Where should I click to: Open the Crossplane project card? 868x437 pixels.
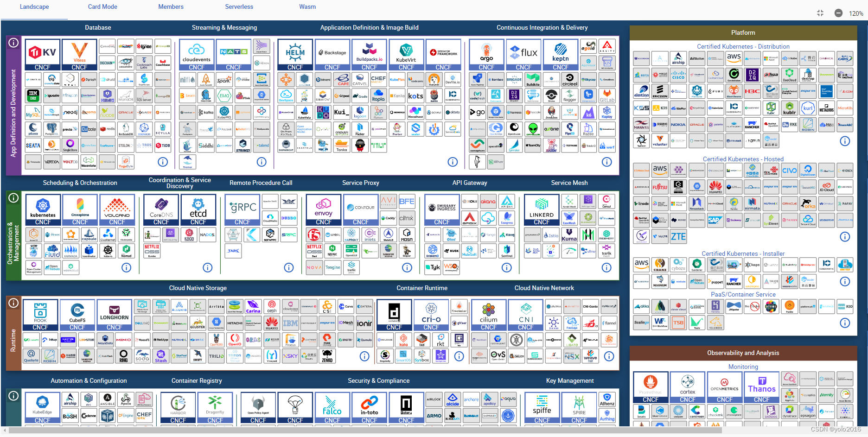80,210
